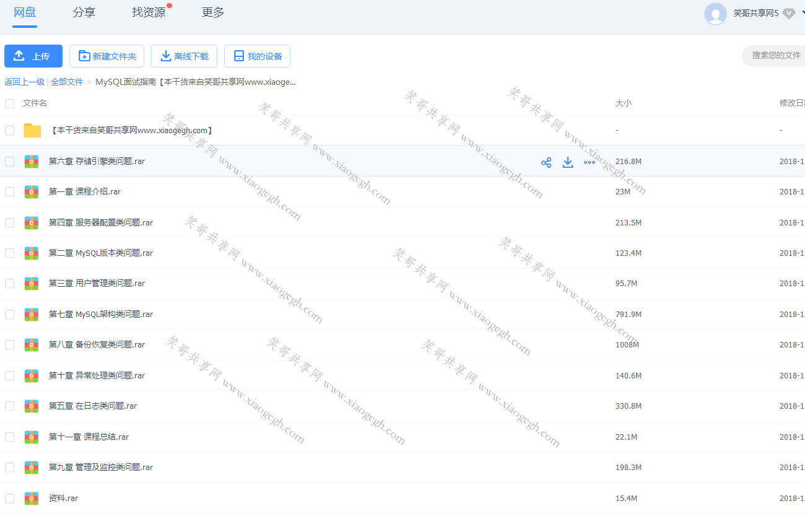Viewport: 805px width, 532px height.
Task: Check the box for 第一章 课程介绍.rar
Action: (x=9, y=192)
